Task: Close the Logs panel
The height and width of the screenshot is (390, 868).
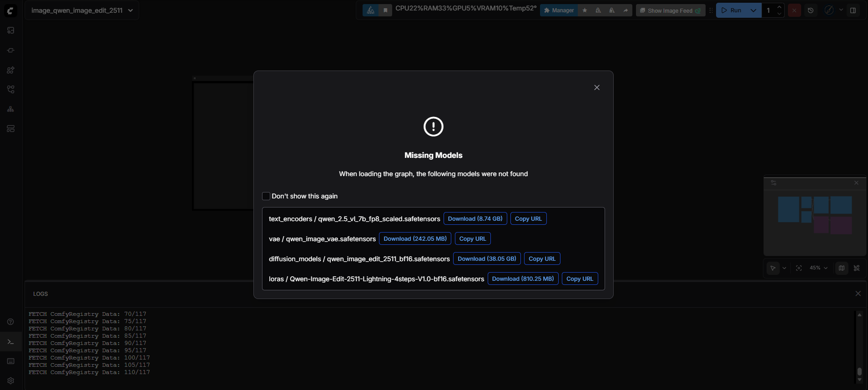Action: tap(858, 294)
